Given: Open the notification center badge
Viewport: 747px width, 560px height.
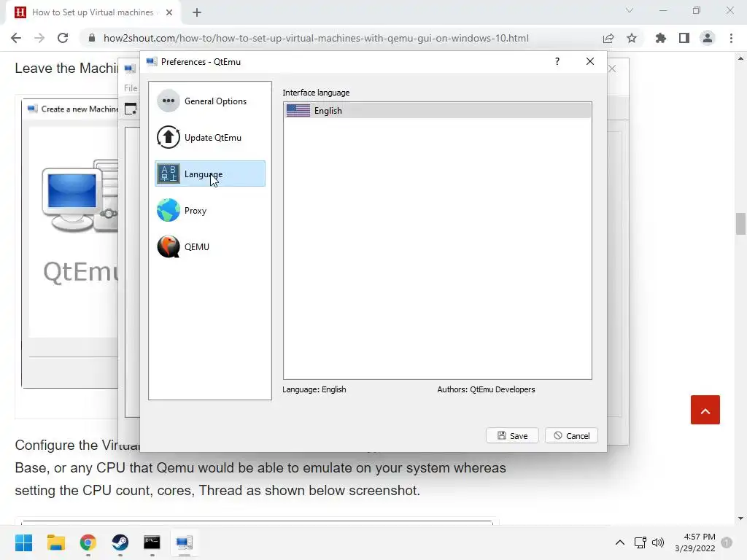Looking at the screenshot, I should click(x=727, y=542).
